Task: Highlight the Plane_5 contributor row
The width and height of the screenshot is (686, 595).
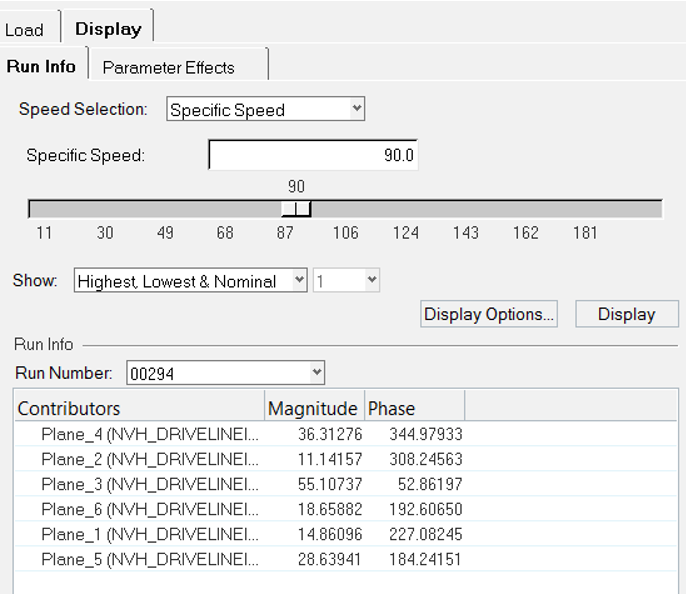Action: point(150,559)
